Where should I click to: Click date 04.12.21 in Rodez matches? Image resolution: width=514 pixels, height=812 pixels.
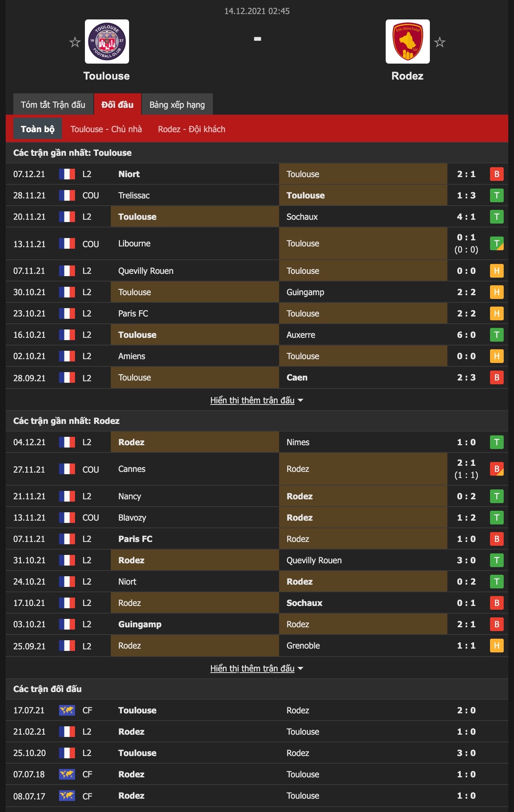pos(29,442)
